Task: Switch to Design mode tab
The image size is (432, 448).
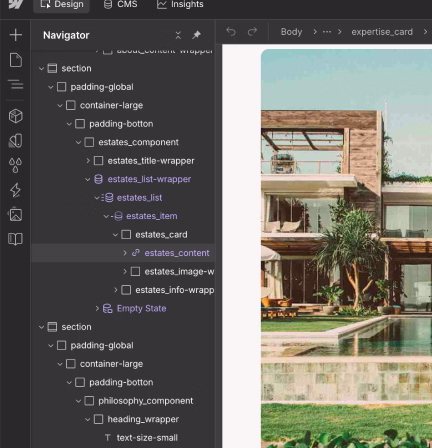Action: coord(62,5)
